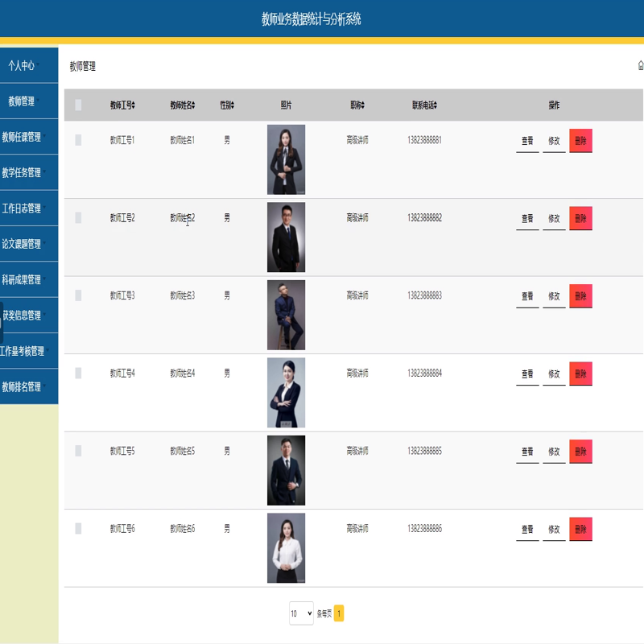Open photo thumbnail of 教师工号1

click(287, 159)
